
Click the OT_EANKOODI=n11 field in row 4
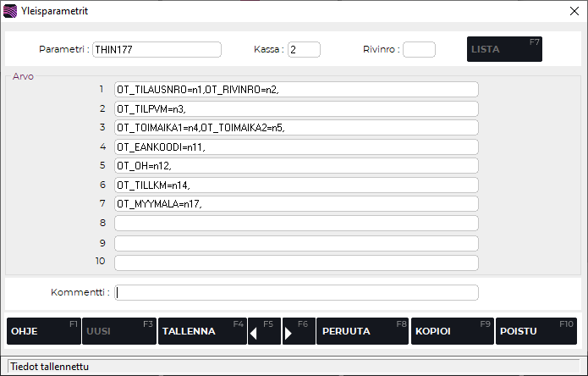(x=296, y=147)
